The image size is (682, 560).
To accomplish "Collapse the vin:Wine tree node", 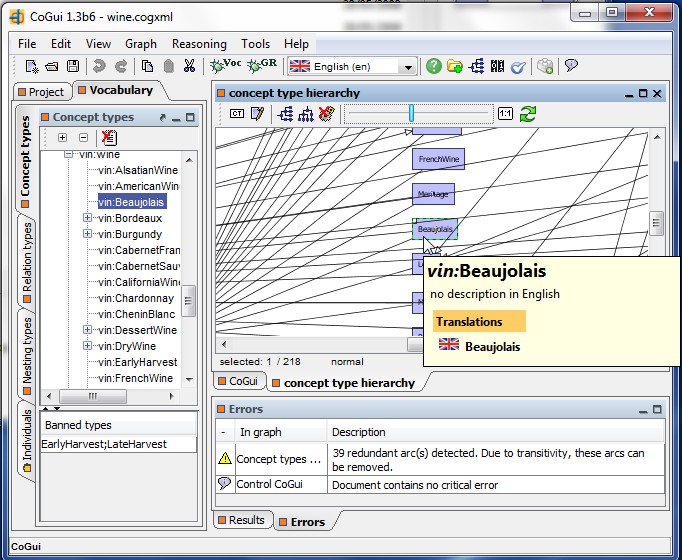I will pyautogui.click(x=68, y=154).
